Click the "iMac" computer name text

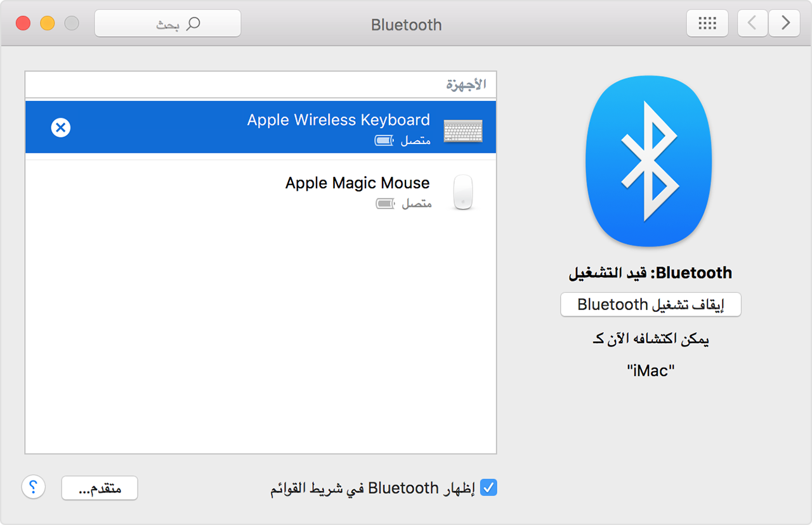pos(650,370)
